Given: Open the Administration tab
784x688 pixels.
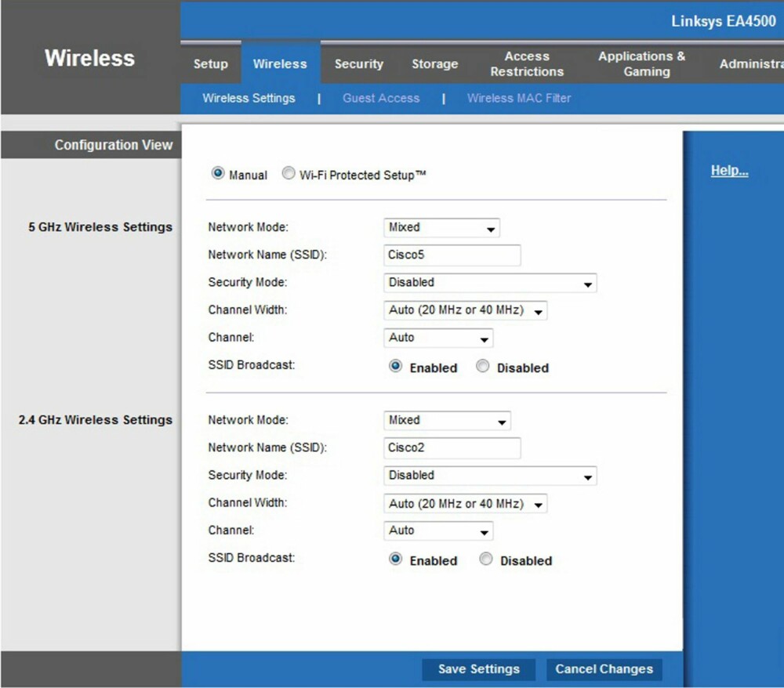Looking at the screenshot, I should point(752,64).
